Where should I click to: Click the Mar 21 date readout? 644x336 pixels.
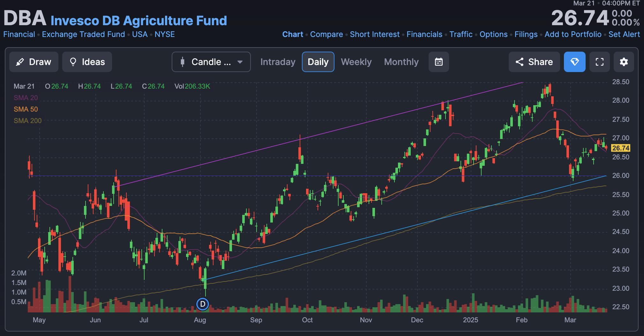coord(24,86)
